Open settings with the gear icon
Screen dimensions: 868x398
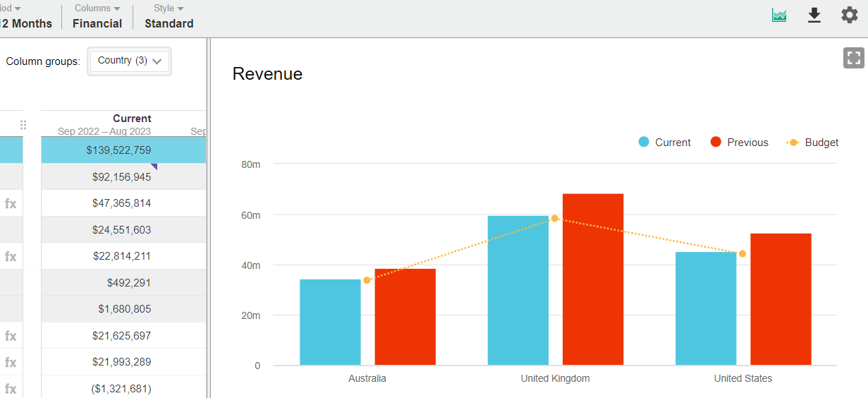click(850, 16)
